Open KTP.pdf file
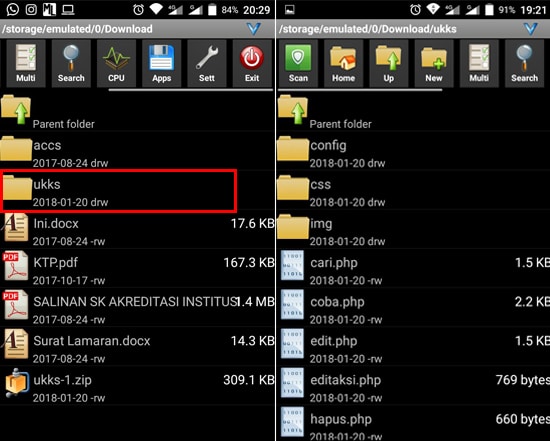 [x=137, y=269]
